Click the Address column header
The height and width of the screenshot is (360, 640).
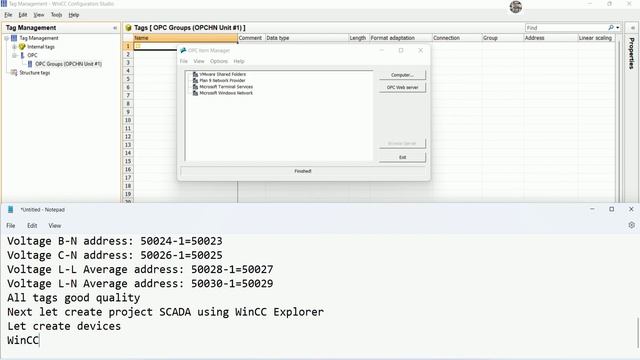[550, 38]
